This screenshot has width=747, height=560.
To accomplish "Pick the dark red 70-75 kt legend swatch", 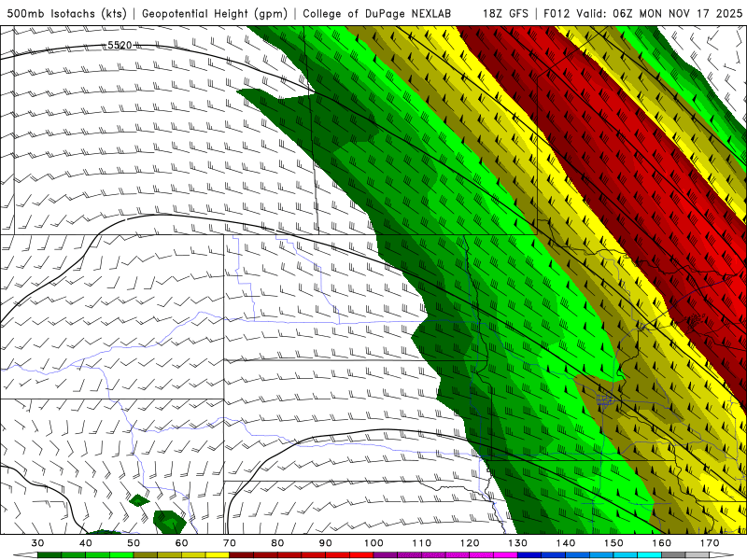I will pyautogui.click(x=242, y=555).
